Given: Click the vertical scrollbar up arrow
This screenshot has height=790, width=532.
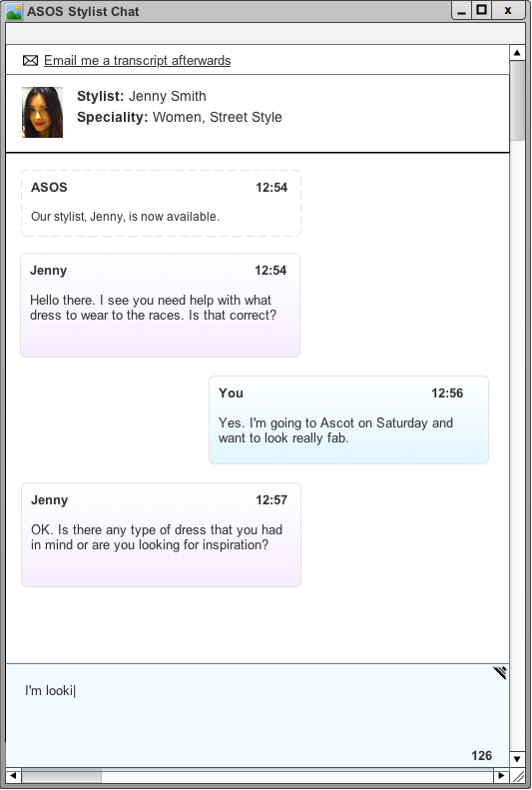Looking at the screenshot, I should click(517, 52).
